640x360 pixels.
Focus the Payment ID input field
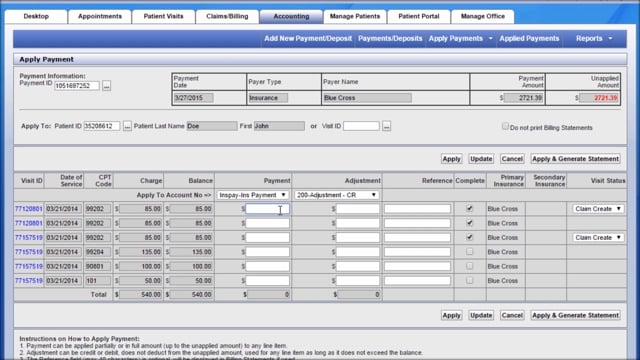pyautogui.click(x=77, y=86)
